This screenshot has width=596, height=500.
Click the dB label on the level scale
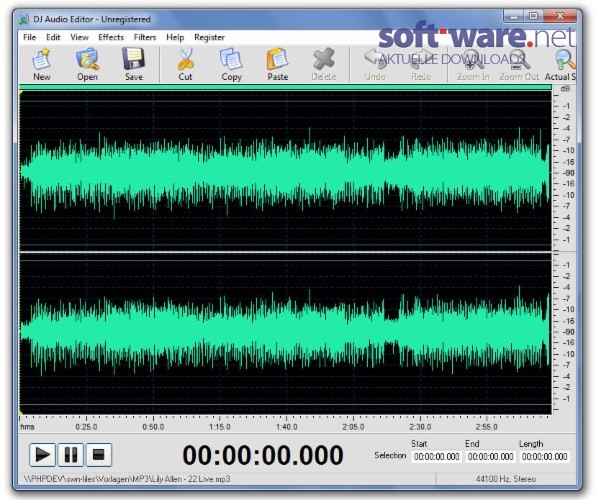click(565, 89)
